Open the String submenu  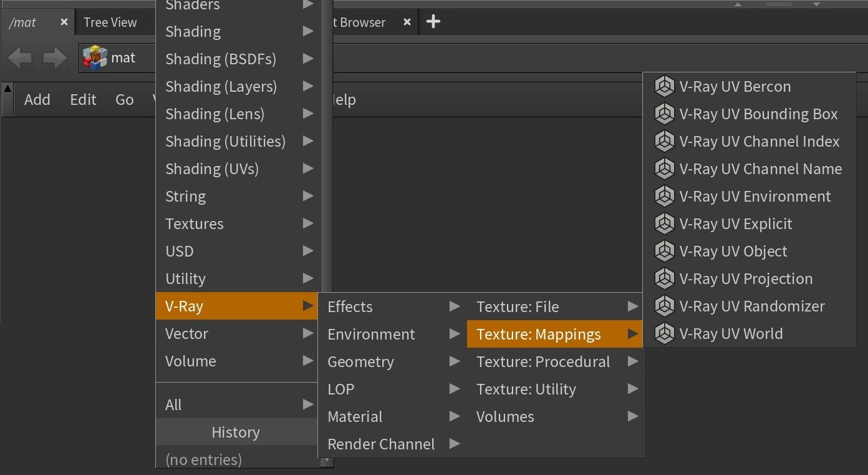[238, 196]
